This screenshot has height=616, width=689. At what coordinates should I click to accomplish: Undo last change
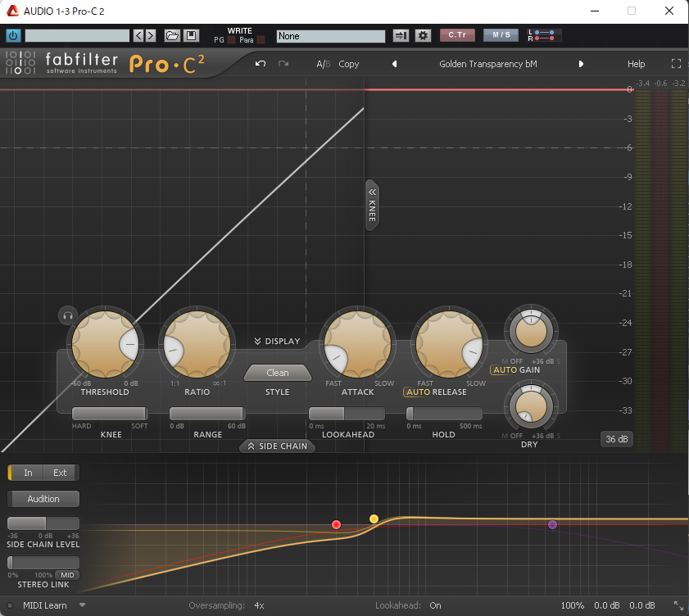(x=261, y=64)
